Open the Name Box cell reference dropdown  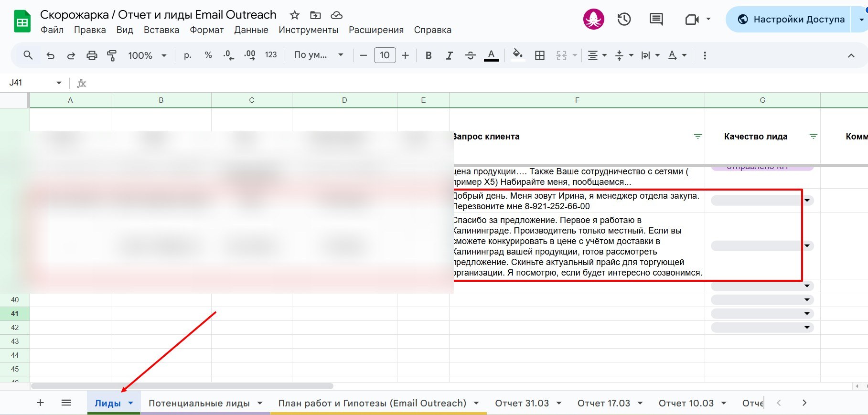coord(59,83)
